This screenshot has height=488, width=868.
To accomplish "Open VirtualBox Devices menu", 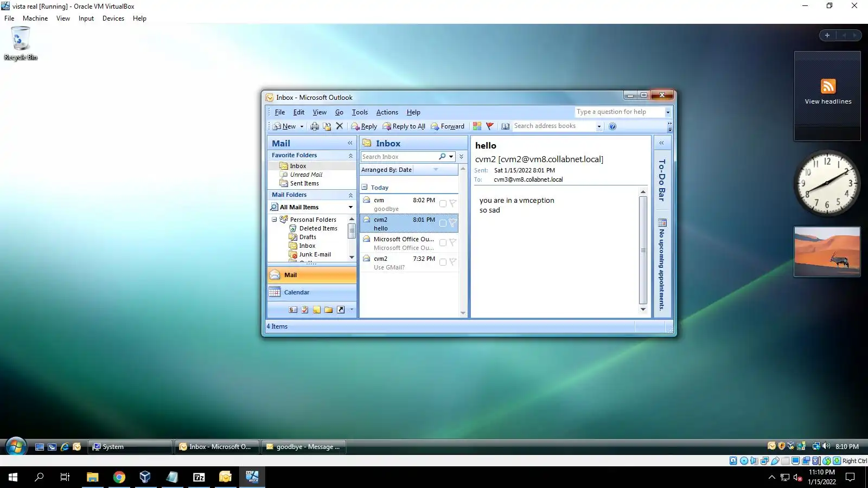I will 113,18.
